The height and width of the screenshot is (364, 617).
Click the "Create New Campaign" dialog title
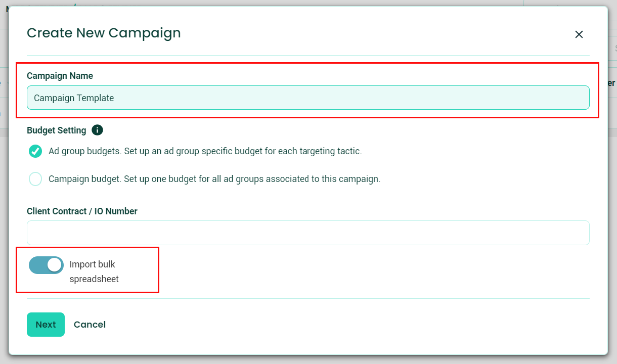[x=104, y=33]
